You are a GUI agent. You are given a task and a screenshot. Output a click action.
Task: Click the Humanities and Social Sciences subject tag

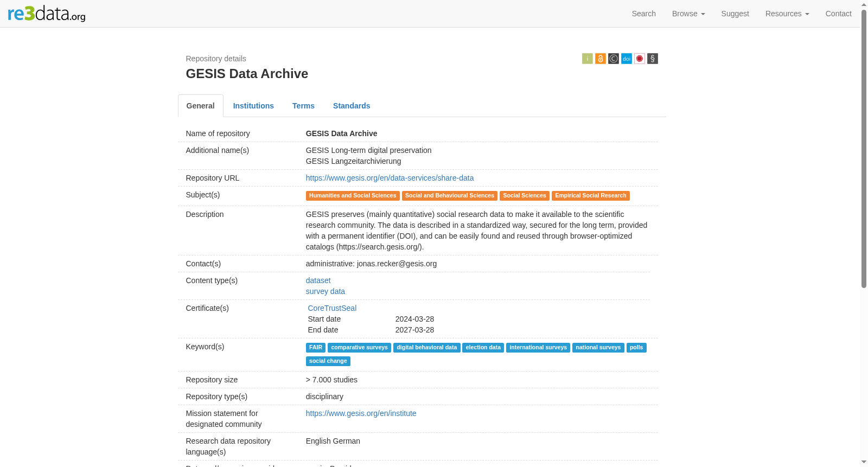click(x=353, y=196)
